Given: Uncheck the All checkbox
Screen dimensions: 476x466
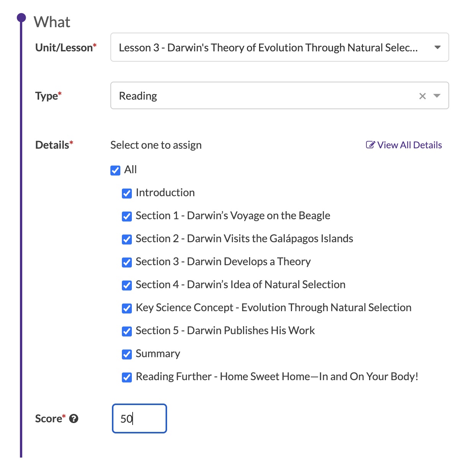Looking at the screenshot, I should 115,170.
